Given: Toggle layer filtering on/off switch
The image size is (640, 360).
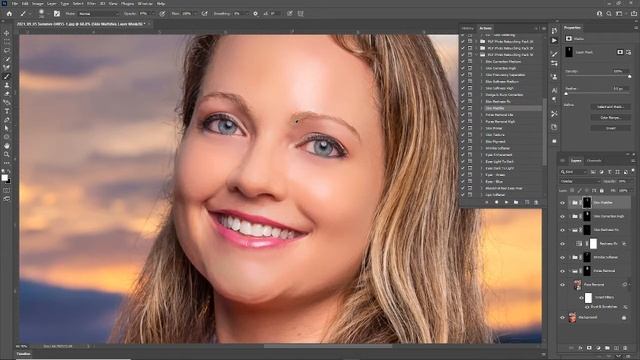Looking at the screenshot, I should (633, 171).
